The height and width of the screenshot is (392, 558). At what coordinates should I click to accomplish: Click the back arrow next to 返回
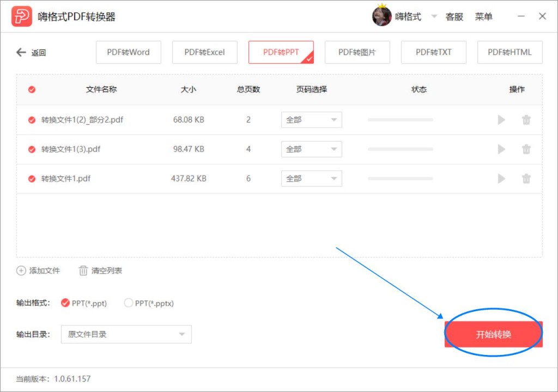(x=21, y=52)
